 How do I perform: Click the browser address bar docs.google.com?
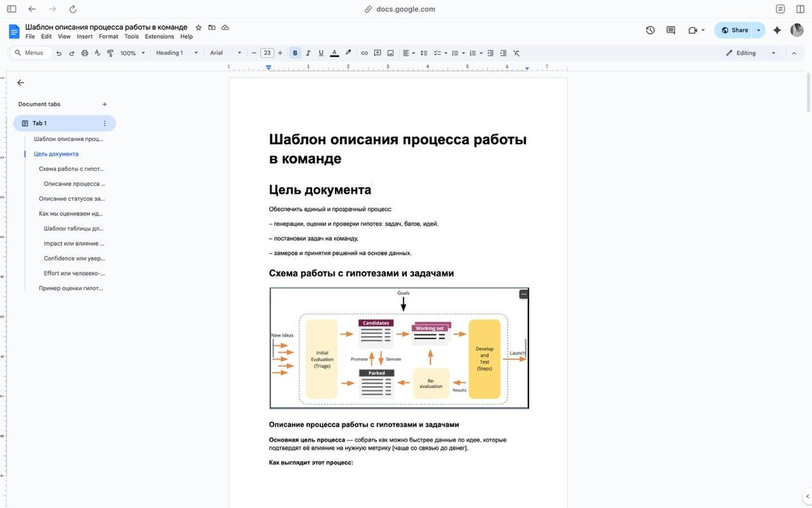[400, 9]
